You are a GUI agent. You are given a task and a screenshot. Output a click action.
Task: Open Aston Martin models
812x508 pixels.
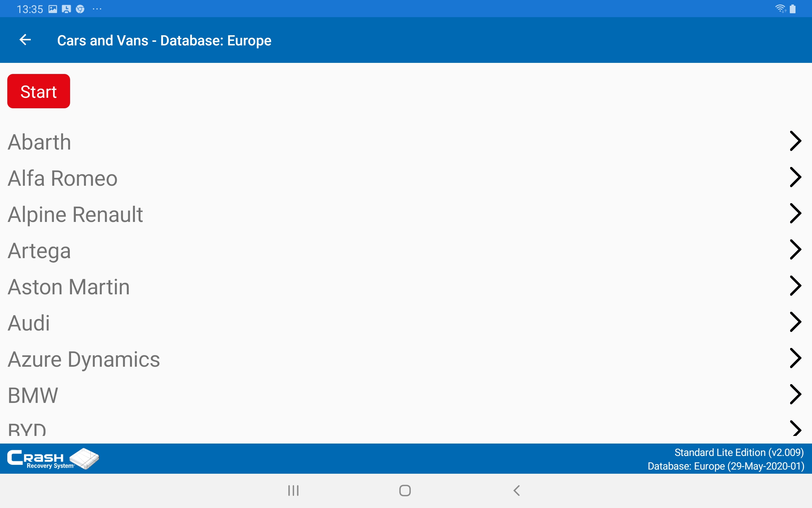[69, 287]
